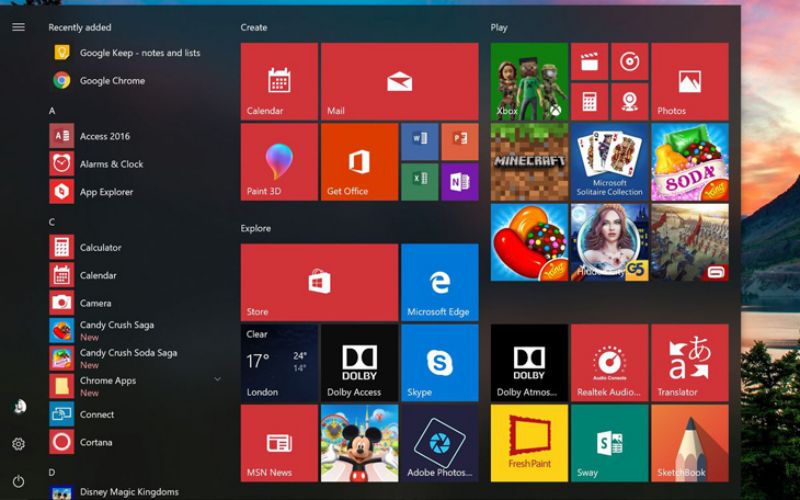Image resolution: width=800 pixels, height=500 pixels.
Task: Open the Dolby Atmos tile
Action: click(x=529, y=363)
